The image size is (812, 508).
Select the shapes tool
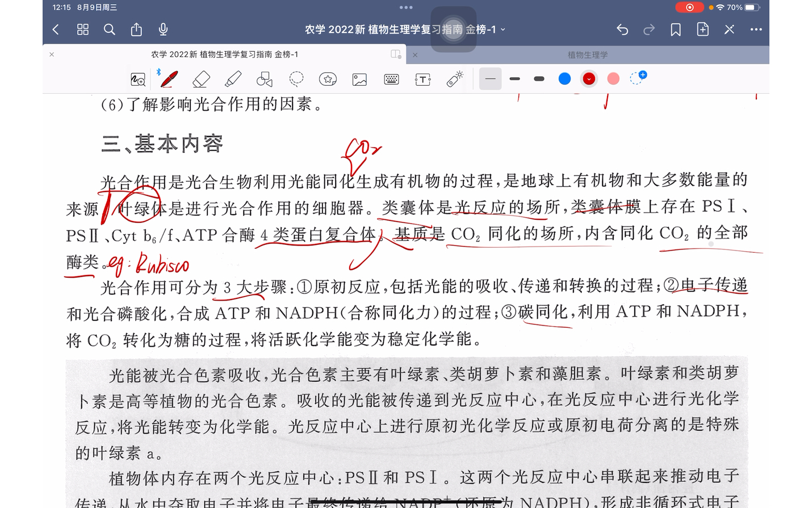[265, 80]
